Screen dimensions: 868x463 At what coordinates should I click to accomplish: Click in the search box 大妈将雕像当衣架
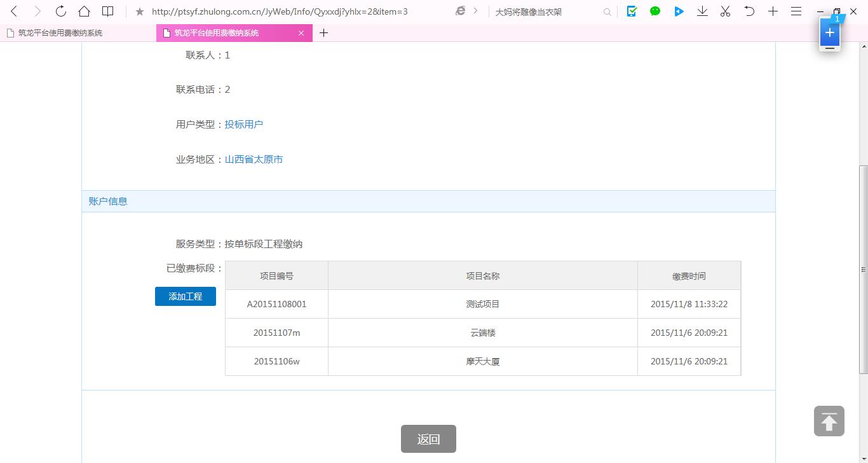pyautogui.click(x=546, y=11)
